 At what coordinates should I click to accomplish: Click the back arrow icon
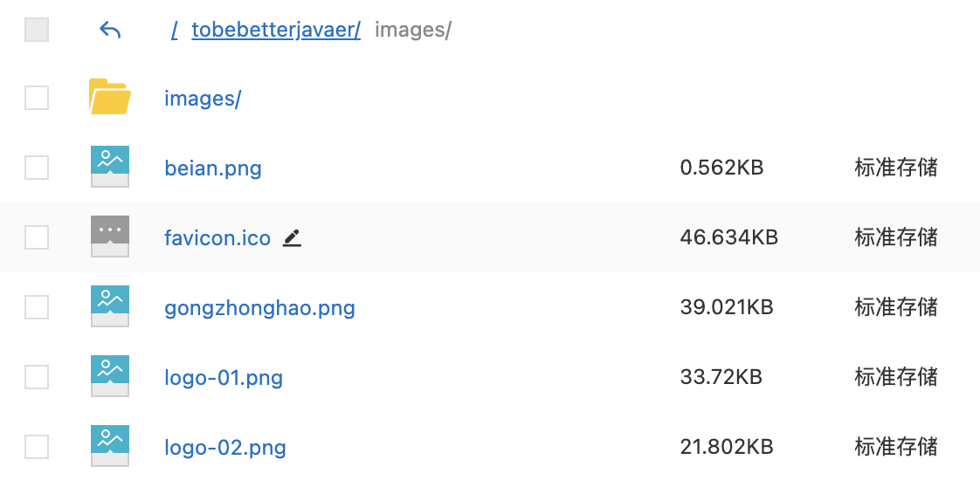coord(110,30)
